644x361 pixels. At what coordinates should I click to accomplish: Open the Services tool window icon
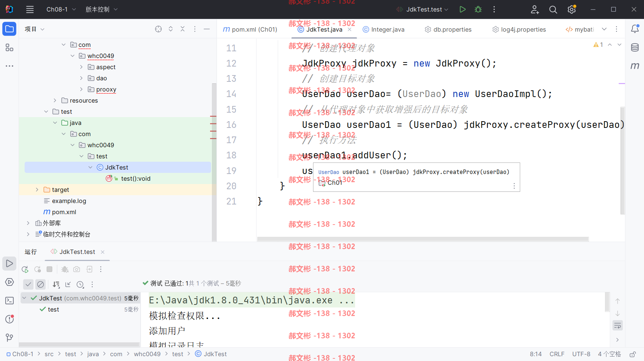(x=9, y=282)
